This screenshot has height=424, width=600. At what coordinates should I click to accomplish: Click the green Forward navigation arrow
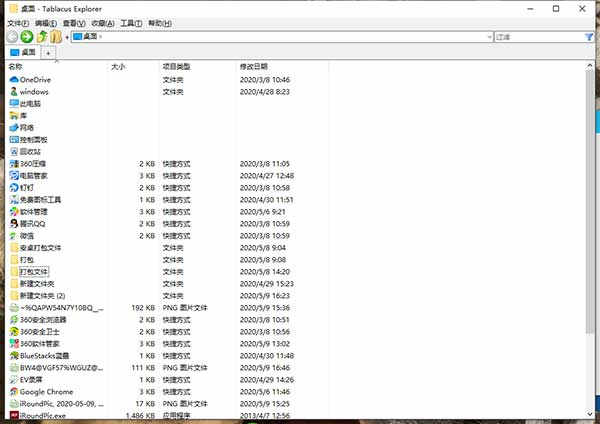point(27,36)
